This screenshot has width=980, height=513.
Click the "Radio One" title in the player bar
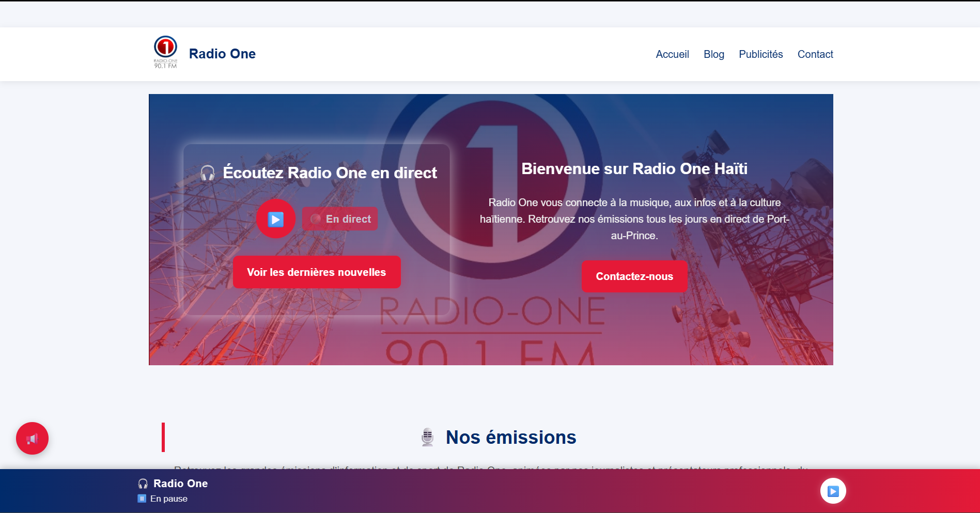point(181,484)
